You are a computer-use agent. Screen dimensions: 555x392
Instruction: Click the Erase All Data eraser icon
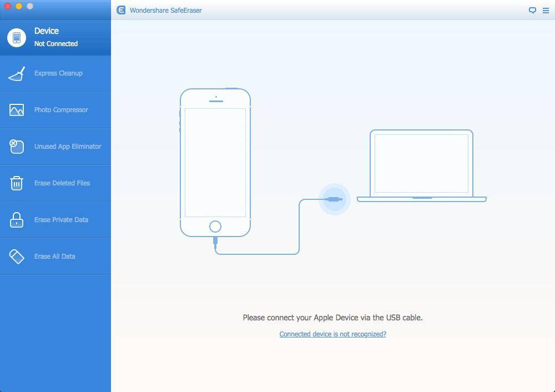(x=17, y=257)
